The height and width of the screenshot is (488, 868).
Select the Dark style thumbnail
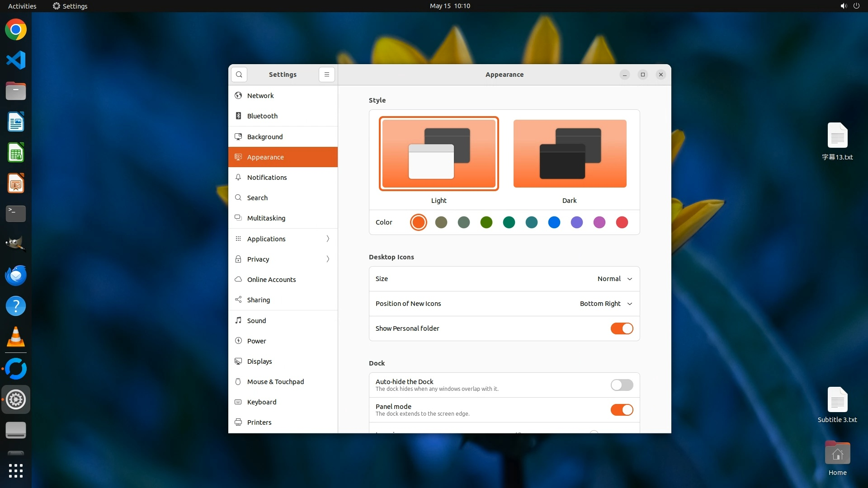(x=570, y=154)
